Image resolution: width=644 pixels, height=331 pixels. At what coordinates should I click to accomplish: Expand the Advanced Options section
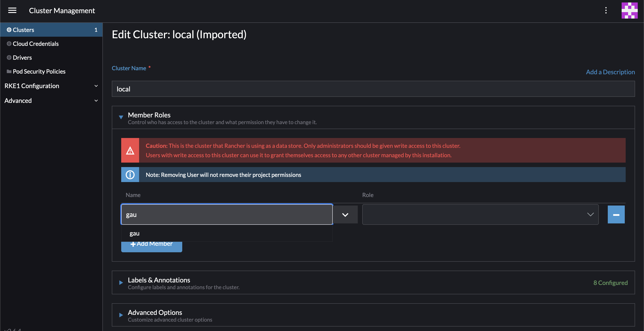coord(121,315)
